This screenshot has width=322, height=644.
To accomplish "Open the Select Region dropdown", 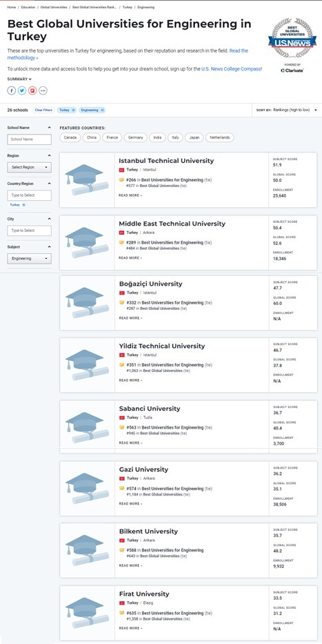I will tap(29, 167).
